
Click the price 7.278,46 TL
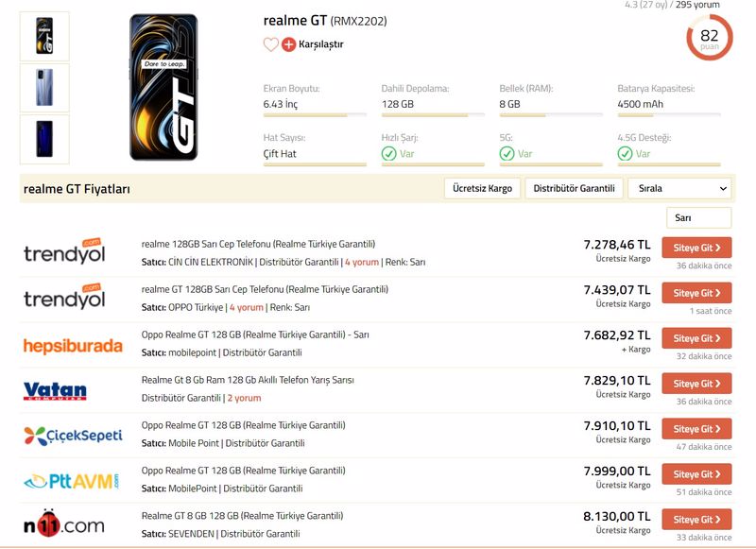coord(617,245)
